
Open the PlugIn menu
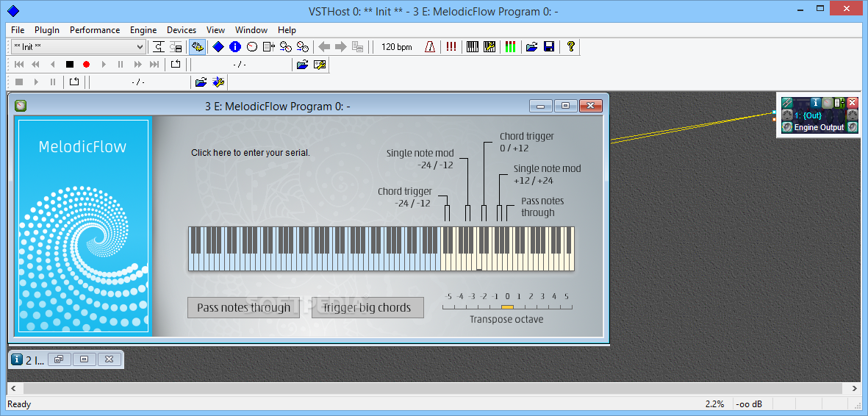pos(47,30)
